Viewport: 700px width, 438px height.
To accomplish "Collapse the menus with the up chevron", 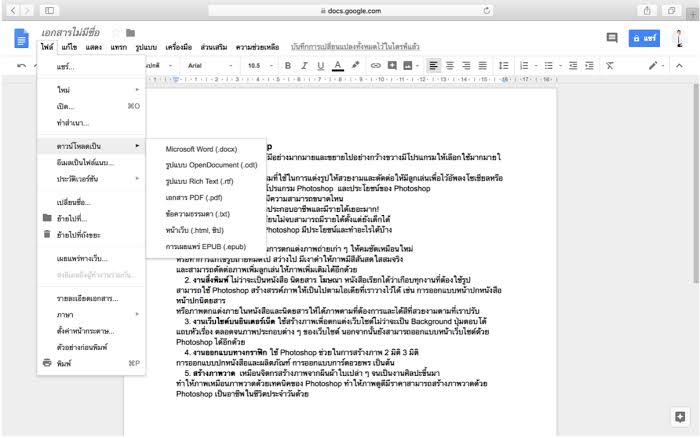I will pyautogui.click(x=679, y=66).
